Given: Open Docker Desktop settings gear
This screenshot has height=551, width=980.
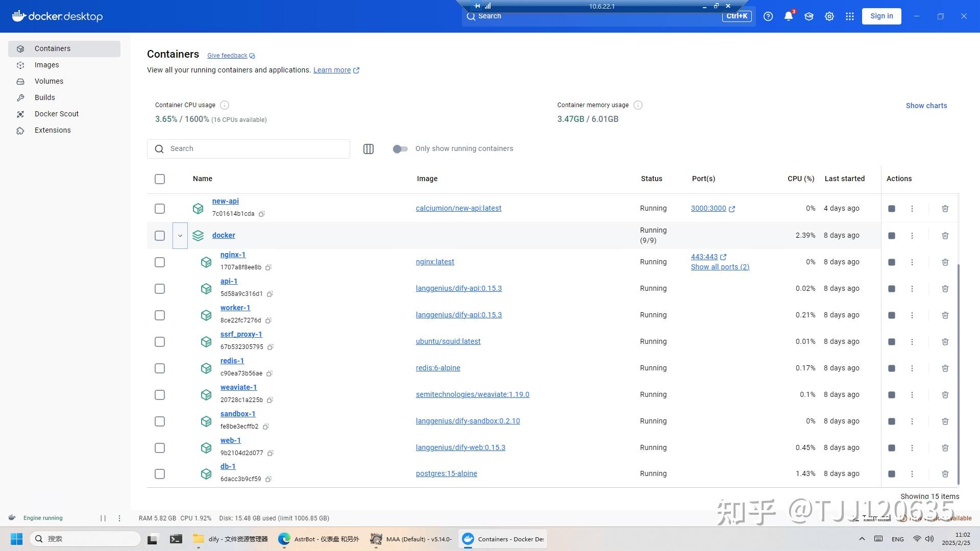Looking at the screenshot, I should point(828,16).
